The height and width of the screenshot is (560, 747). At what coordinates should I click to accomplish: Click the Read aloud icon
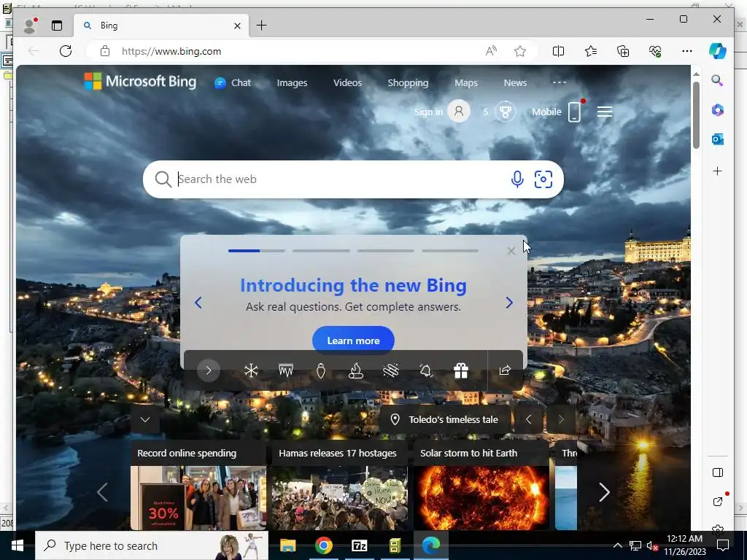click(491, 51)
